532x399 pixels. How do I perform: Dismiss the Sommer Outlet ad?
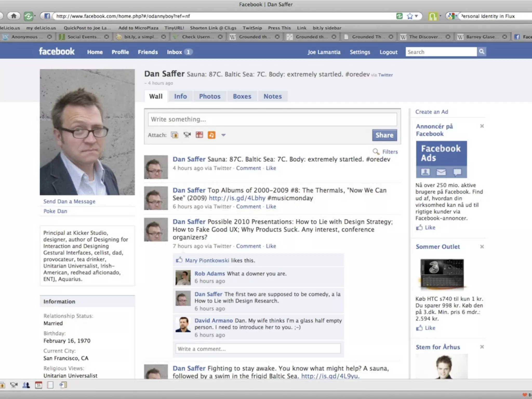[x=482, y=247]
